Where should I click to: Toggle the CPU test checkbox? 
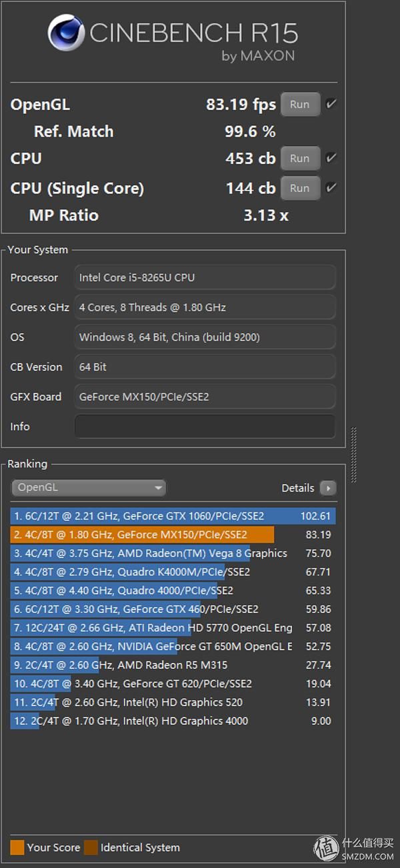coord(331,159)
